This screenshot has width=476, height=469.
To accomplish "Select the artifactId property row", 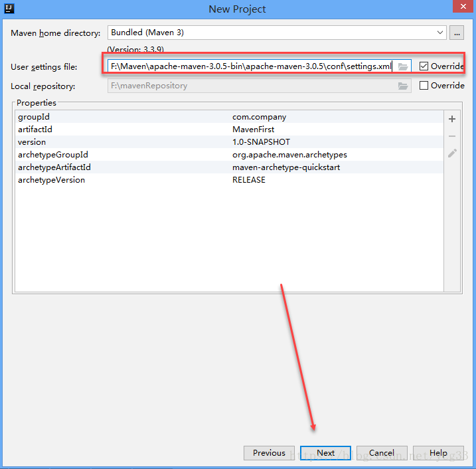I will tap(229, 130).
